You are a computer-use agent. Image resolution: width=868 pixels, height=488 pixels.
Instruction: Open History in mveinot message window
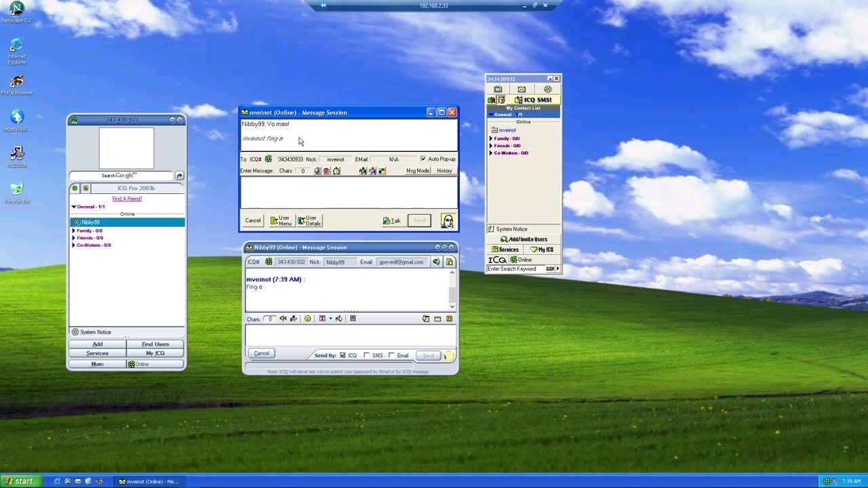[x=444, y=171]
